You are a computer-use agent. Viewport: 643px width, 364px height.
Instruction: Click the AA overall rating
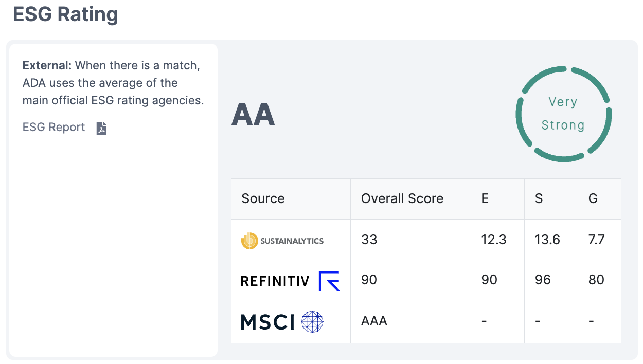(253, 114)
